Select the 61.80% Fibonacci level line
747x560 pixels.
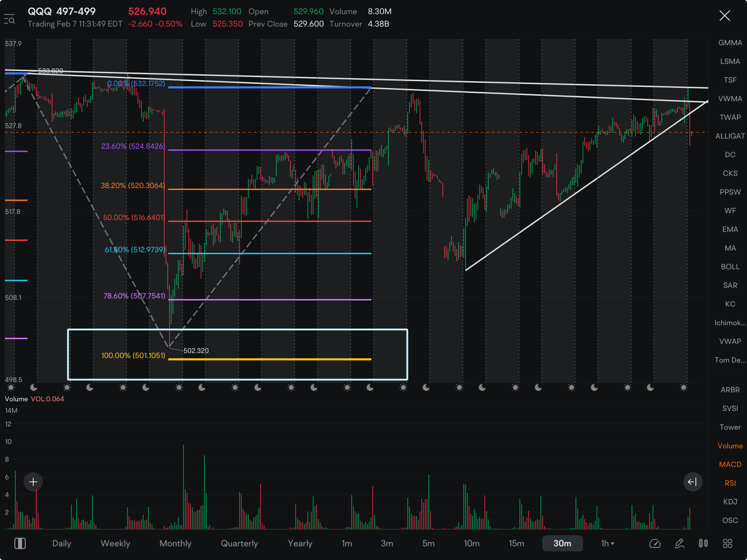click(270, 253)
